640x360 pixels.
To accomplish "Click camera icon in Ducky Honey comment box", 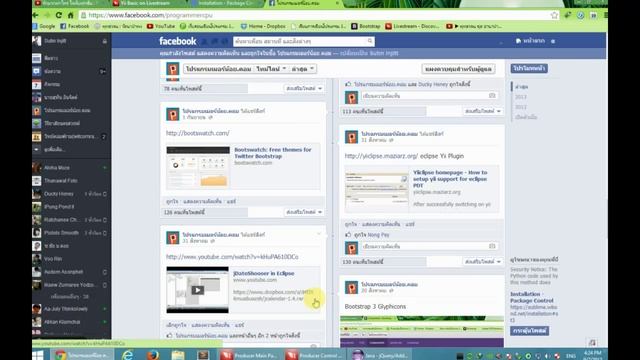I will pos(492,96).
